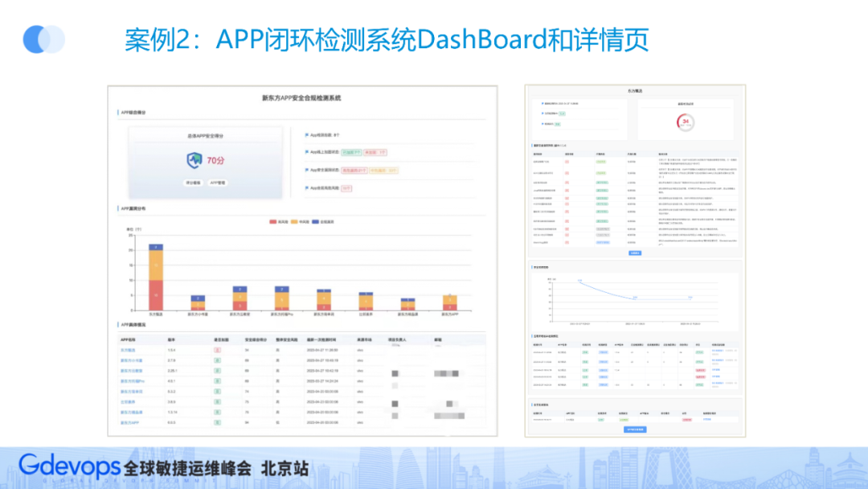
Task: Open the left button under the 70分 score
Action: click(x=193, y=183)
